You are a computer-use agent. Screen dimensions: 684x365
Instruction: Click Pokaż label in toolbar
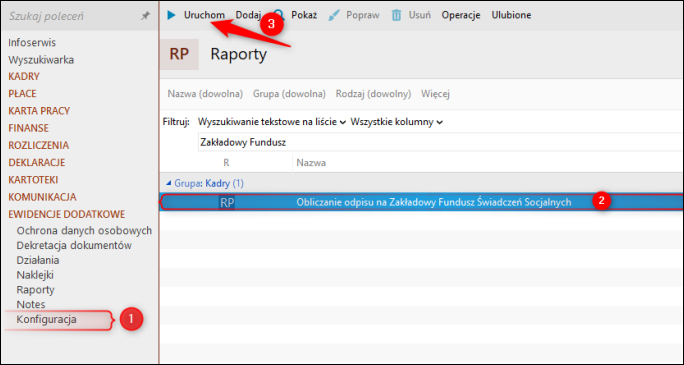[x=304, y=15]
